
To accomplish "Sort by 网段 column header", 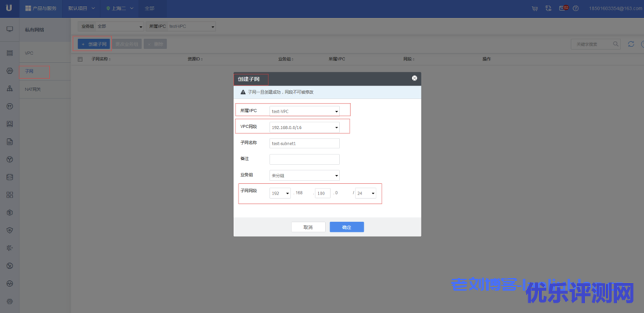I will [x=408, y=59].
